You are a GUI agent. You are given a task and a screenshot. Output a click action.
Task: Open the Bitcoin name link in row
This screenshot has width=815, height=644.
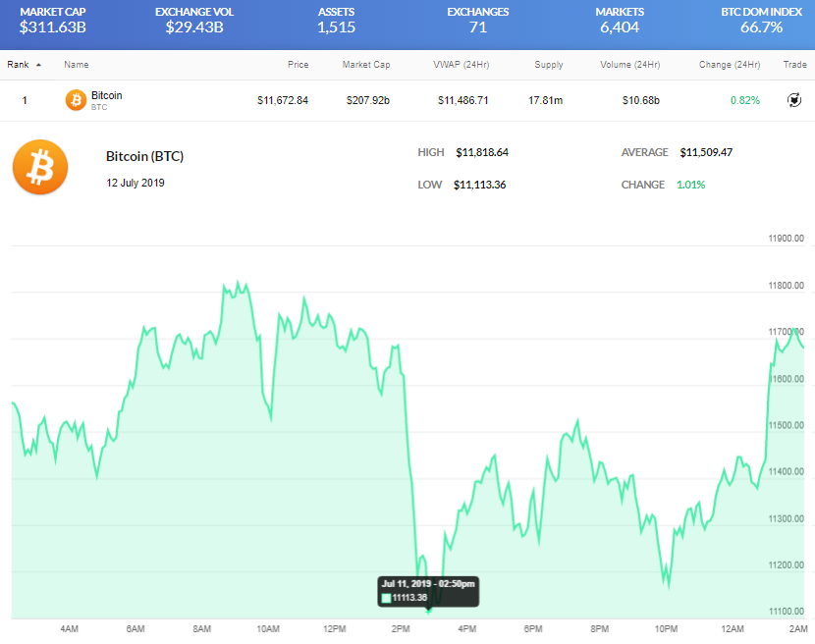[107, 95]
